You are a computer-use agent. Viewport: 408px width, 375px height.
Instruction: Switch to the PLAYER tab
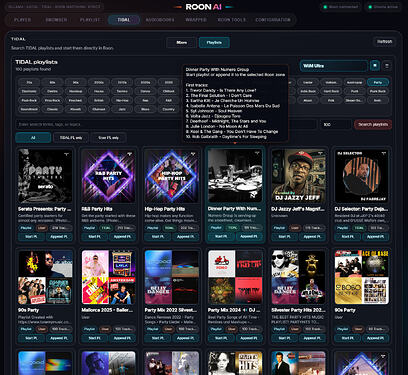click(x=23, y=20)
